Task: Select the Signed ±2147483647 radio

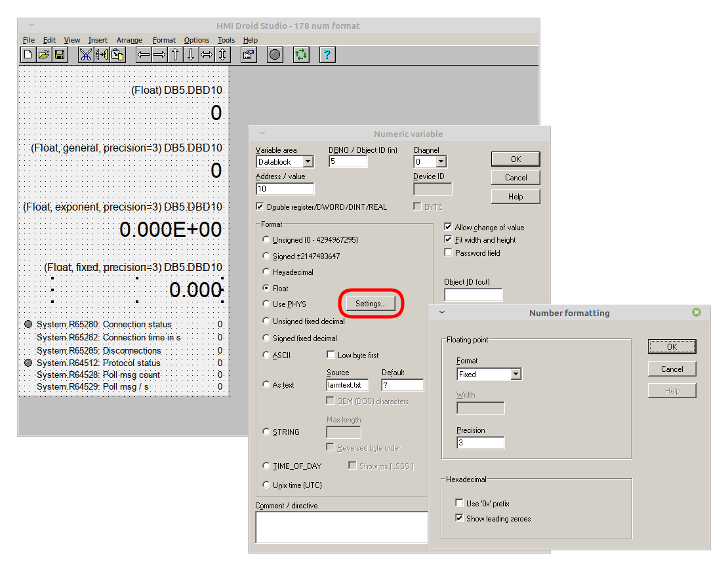Action: pyautogui.click(x=266, y=256)
